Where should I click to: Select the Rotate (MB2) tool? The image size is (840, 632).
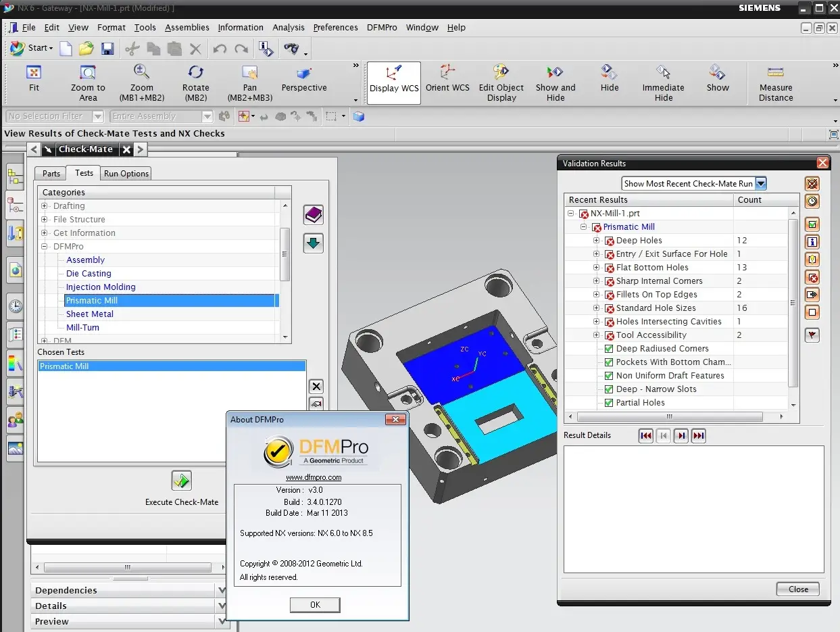point(195,83)
